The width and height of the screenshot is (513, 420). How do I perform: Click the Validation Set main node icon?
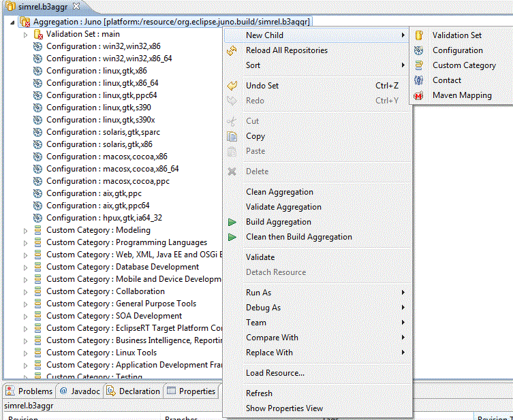(38, 34)
